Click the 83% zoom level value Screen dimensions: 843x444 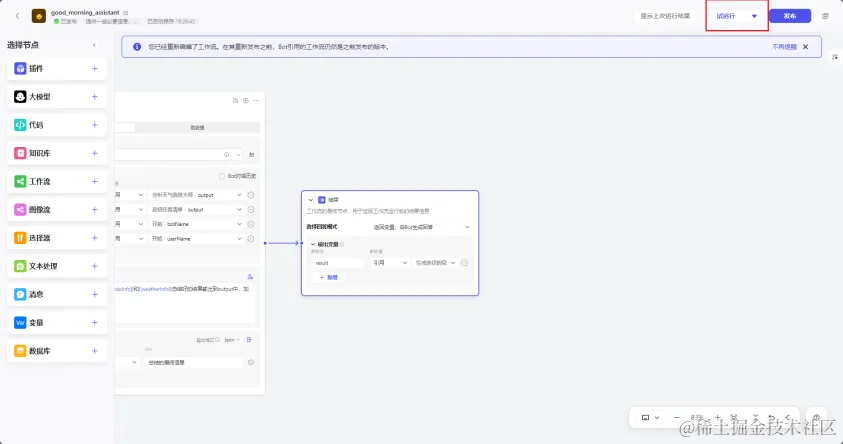tap(697, 418)
